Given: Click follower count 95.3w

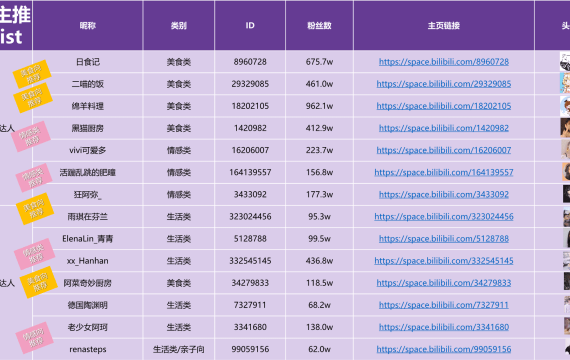Looking at the screenshot, I should [x=319, y=217].
